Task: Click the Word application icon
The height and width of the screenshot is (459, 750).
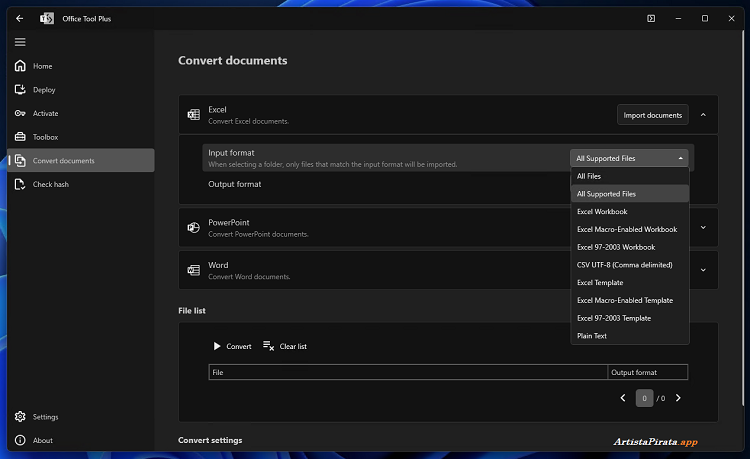Action: 194,270
